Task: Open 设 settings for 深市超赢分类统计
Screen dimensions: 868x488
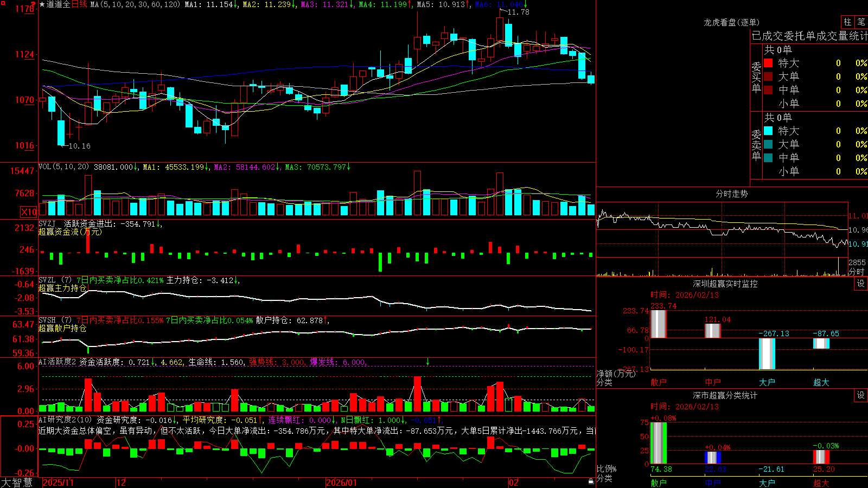Action: click(861, 395)
